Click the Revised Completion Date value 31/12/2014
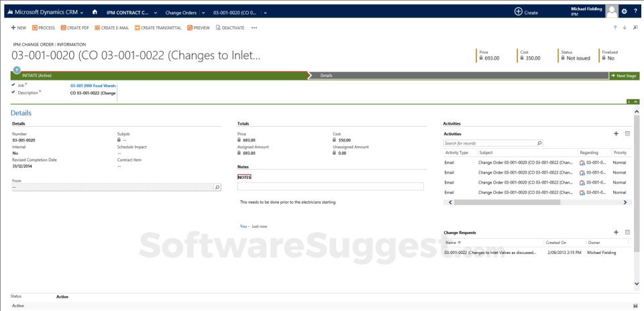 [x=22, y=166]
